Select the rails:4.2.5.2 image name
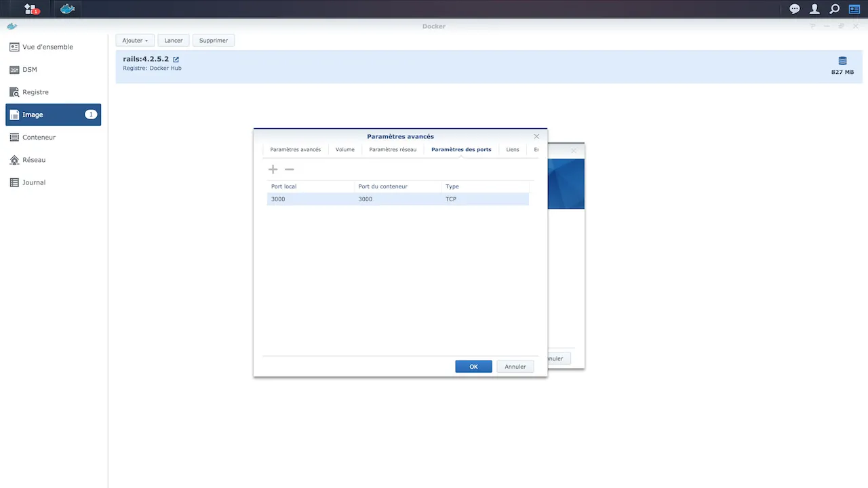 [146, 59]
